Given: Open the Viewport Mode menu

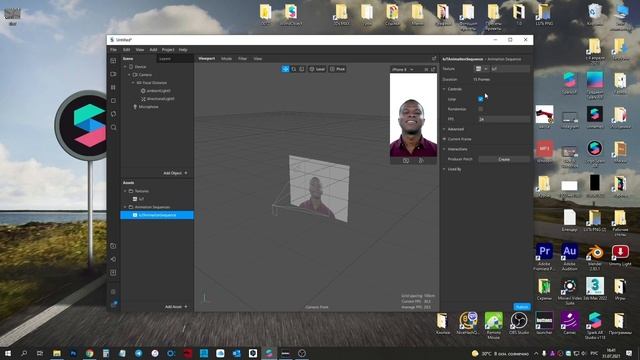Looking at the screenshot, I should pos(227,59).
